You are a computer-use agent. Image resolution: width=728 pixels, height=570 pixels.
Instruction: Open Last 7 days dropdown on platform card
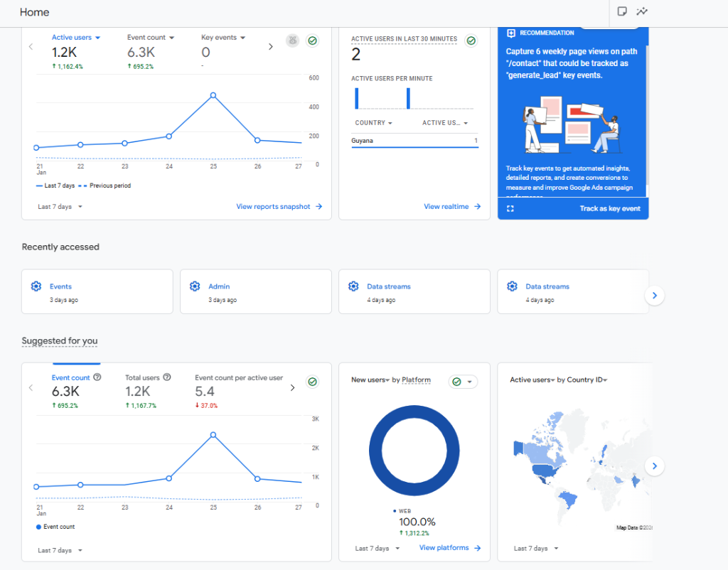(377, 549)
